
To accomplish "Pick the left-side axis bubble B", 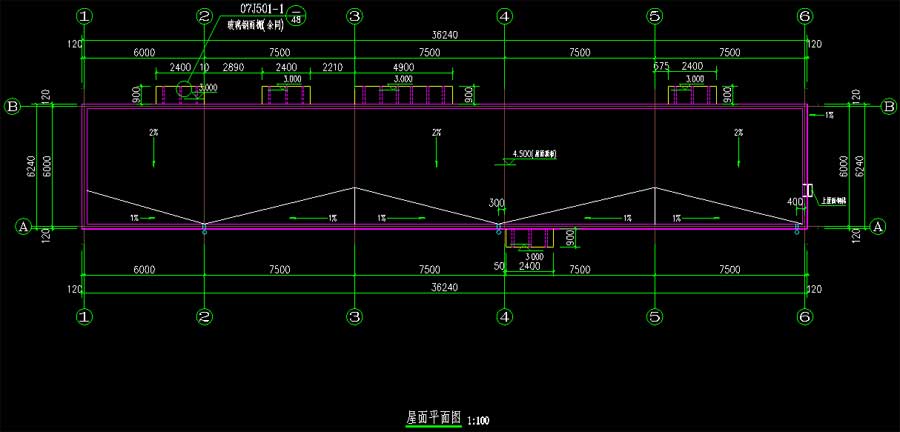I will (x=11, y=106).
